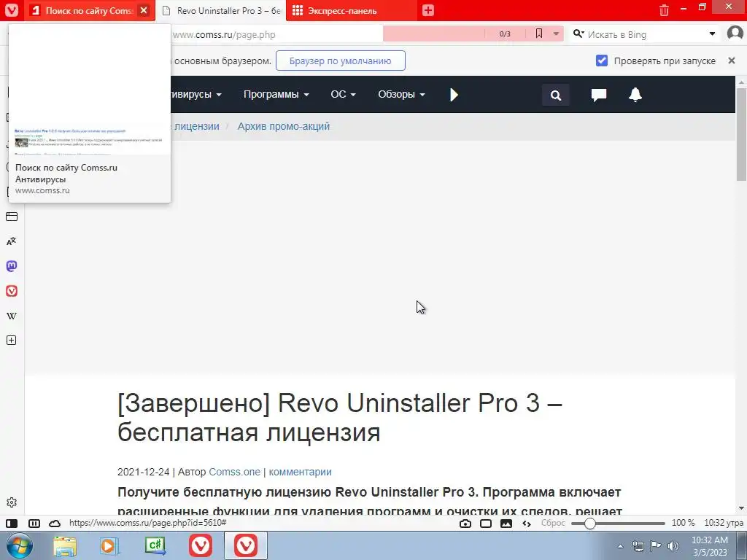Screen dimensions: 747x560
Task: Open the Windows Start menu
Action: [x=19, y=545]
